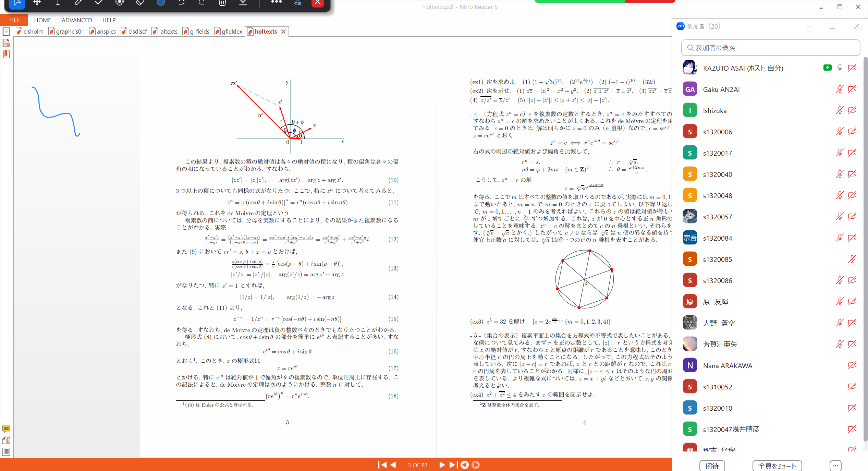Undo the last pen stroke
This screenshot has height=471, width=868.
point(182,3)
